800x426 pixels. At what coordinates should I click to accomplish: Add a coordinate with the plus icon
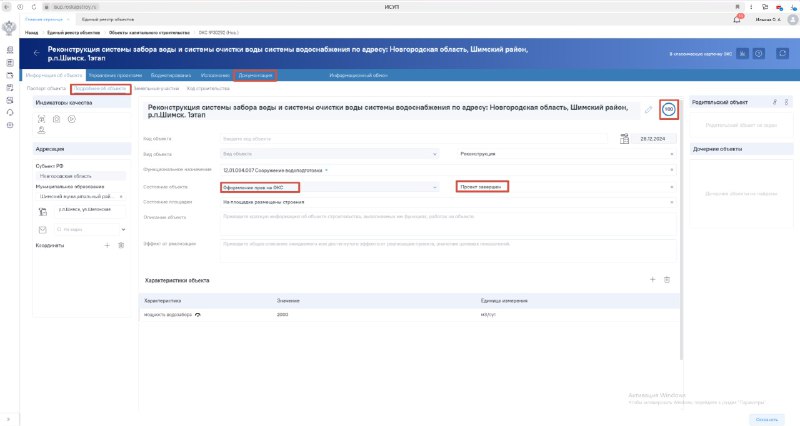(107, 245)
